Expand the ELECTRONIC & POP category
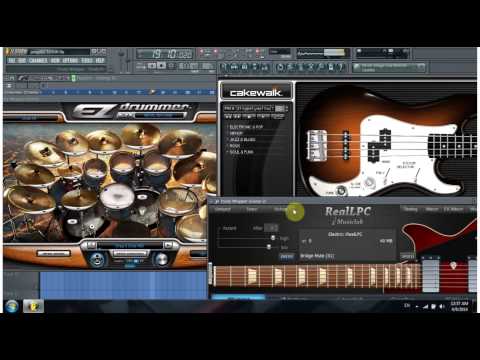The image size is (480, 360). 246,127
